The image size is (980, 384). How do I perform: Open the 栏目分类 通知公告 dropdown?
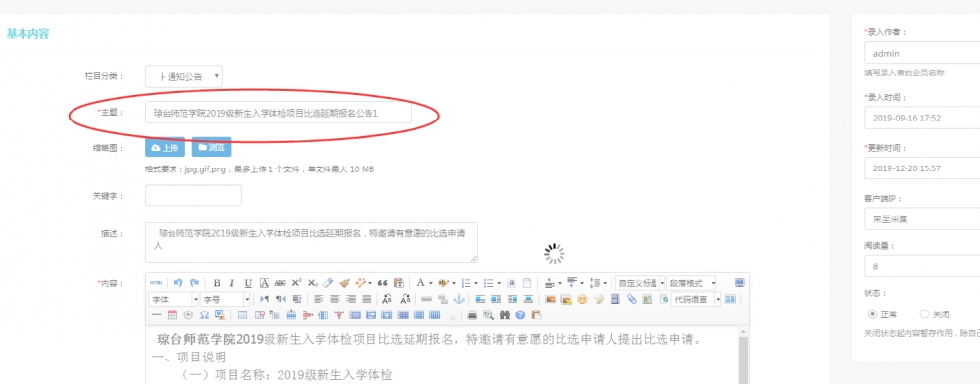(x=184, y=76)
